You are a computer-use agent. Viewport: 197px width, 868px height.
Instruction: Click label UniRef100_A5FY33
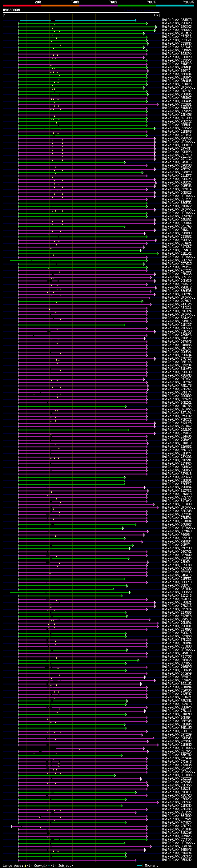[177, 549]
